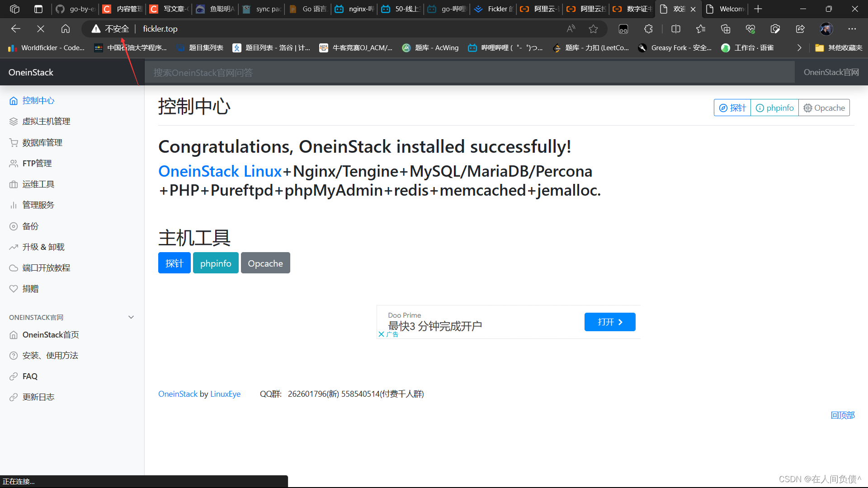Open the browser extensions menu
The image size is (868, 488).
[648, 29]
